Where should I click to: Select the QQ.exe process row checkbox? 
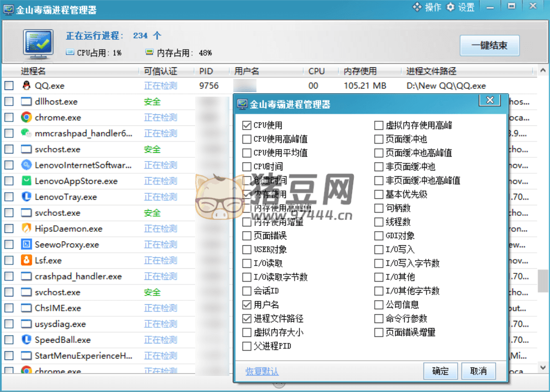pyautogui.click(x=9, y=86)
